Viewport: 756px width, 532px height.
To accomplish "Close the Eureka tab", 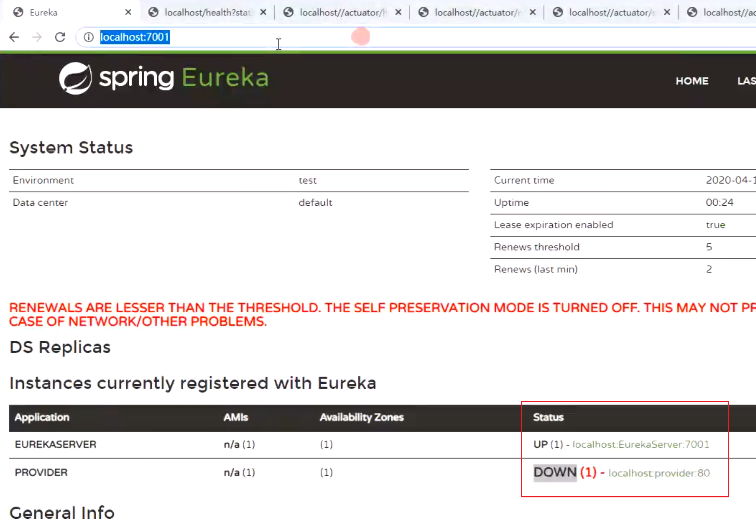I will 128,12.
